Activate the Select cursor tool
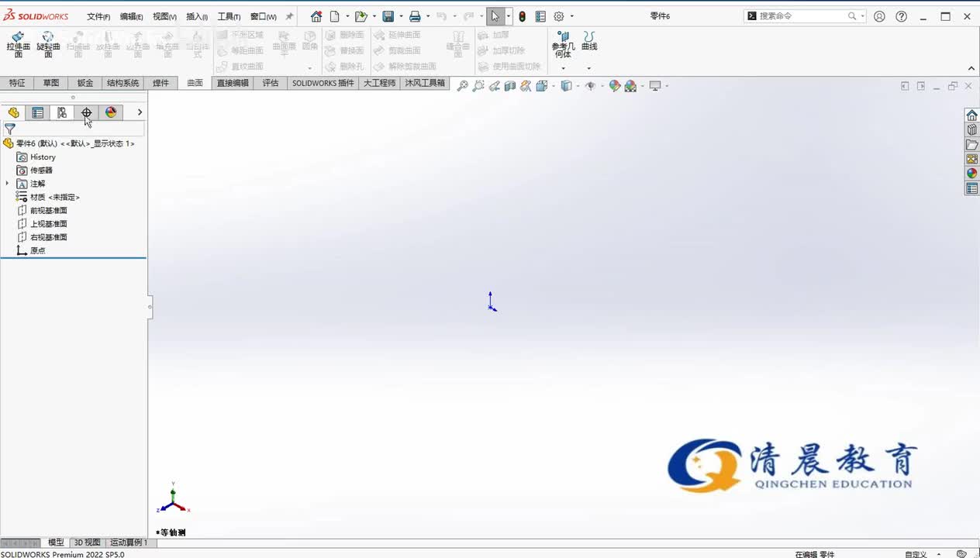This screenshot has height=558, width=980. coord(495,16)
